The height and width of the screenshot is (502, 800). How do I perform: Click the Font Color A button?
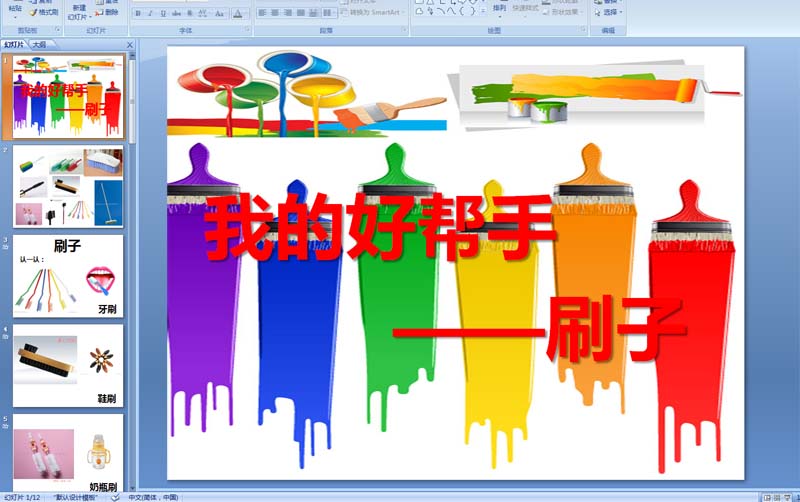click(x=238, y=14)
